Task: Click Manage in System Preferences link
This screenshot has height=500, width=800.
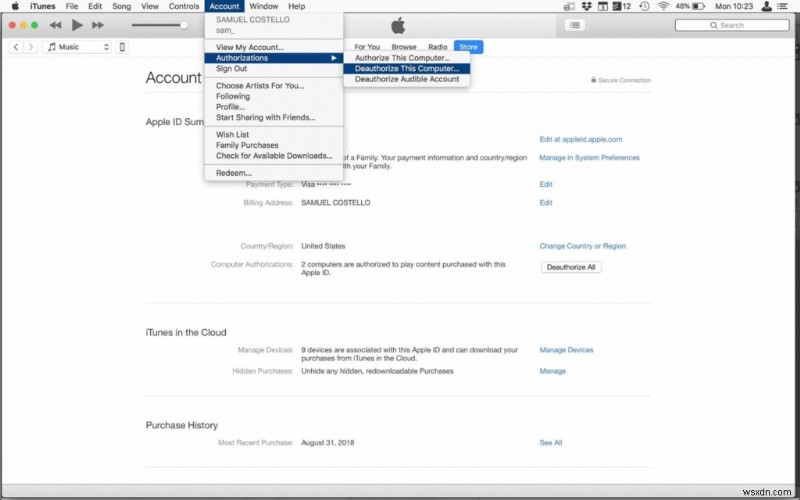Action: (589, 158)
